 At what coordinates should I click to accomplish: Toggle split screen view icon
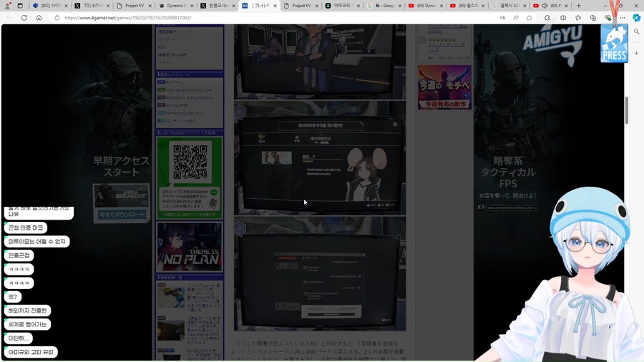click(x=563, y=18)
